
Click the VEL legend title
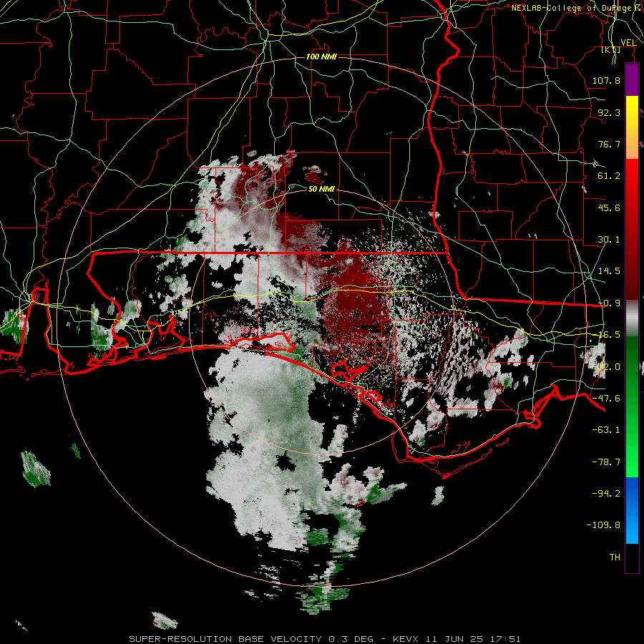point(628,42)
